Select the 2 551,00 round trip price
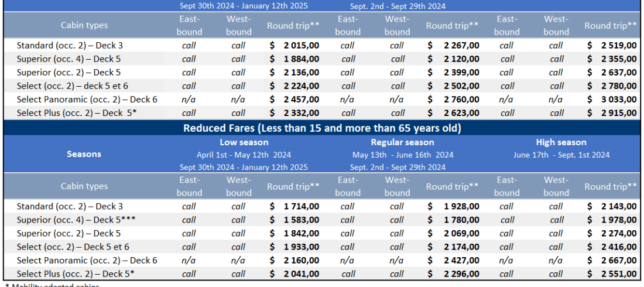644x287 pixels. tap(618, 274)
